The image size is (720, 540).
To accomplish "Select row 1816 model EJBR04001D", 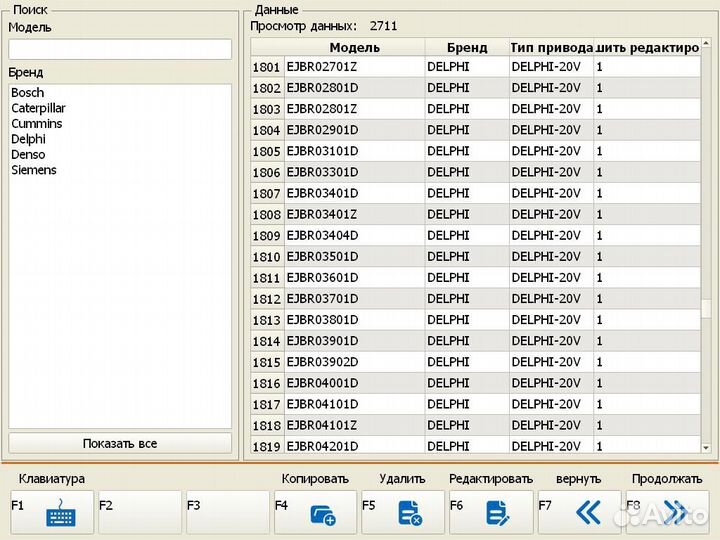I will point(322,383).
